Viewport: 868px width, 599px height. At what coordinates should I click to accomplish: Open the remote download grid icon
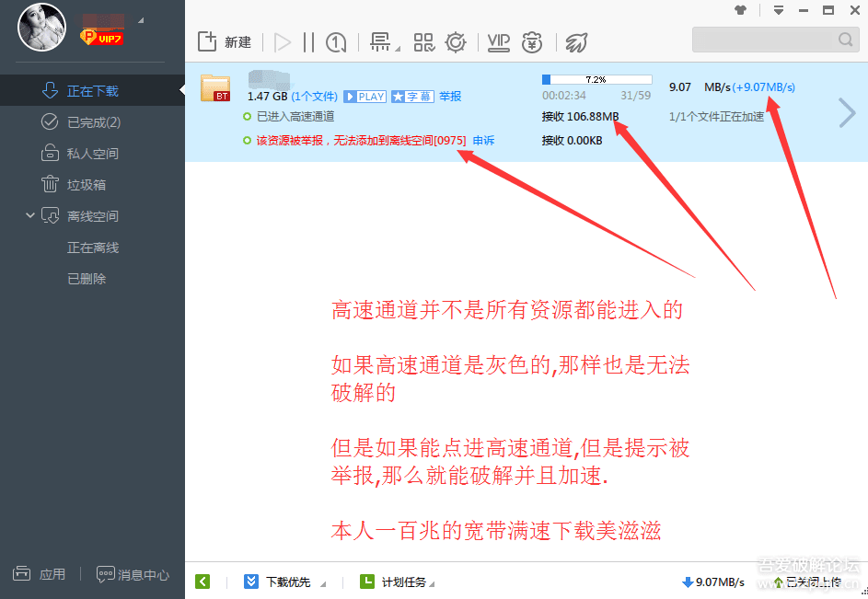pyautogui.click(x=423, y=41)
